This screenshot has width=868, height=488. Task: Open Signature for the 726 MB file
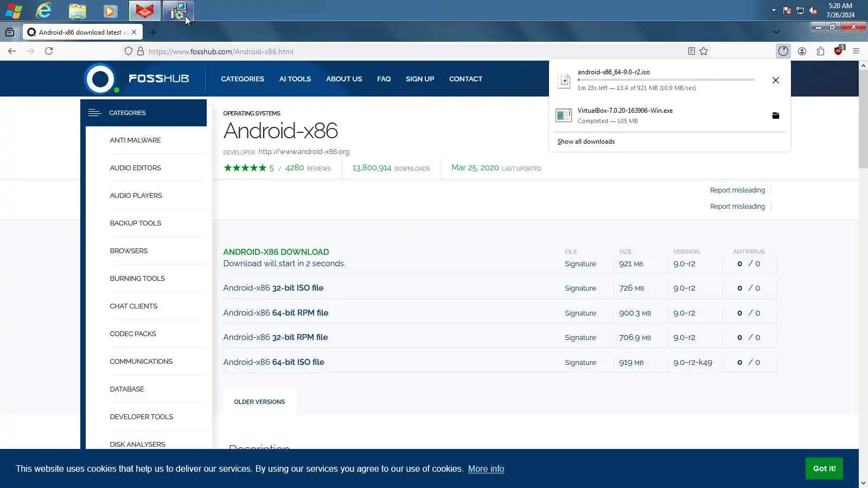point(580,288)
